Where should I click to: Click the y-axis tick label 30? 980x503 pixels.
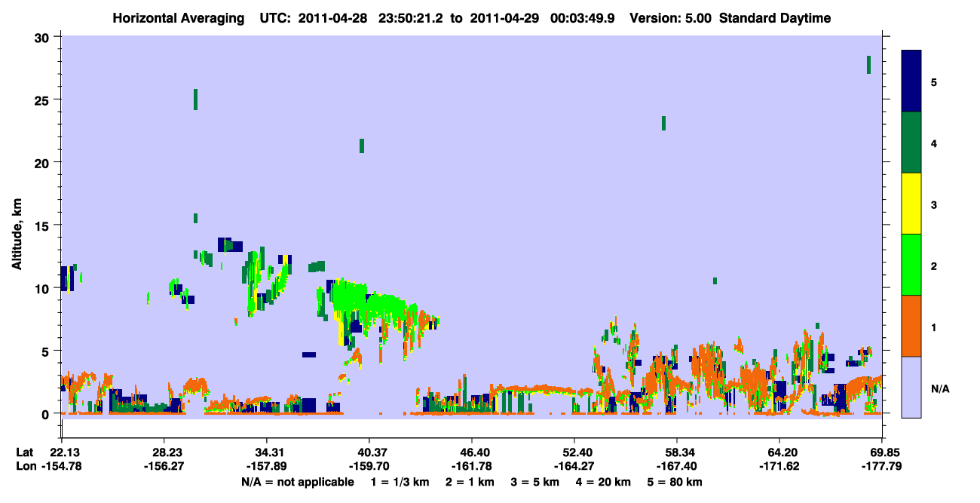click(44, 38)
